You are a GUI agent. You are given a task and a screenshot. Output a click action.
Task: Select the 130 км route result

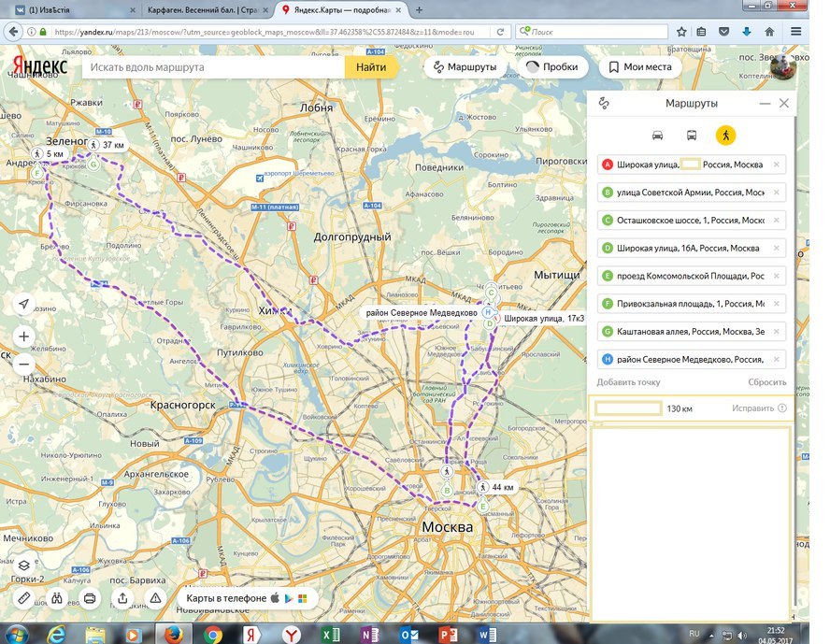(692, 408)
